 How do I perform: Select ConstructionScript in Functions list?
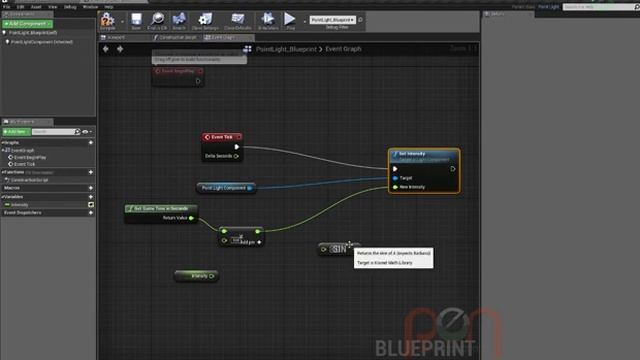tap(29, 180)
